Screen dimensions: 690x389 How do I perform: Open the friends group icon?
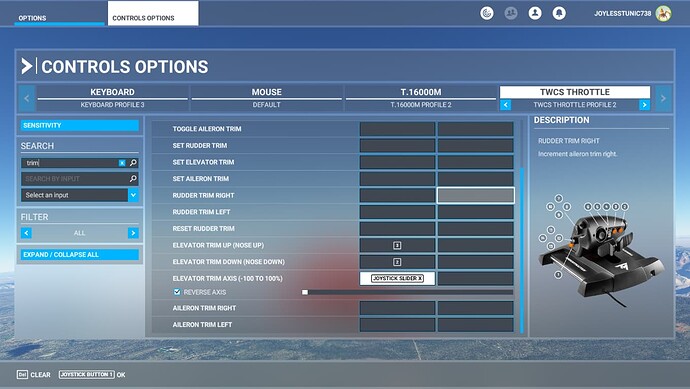(510, 13)
